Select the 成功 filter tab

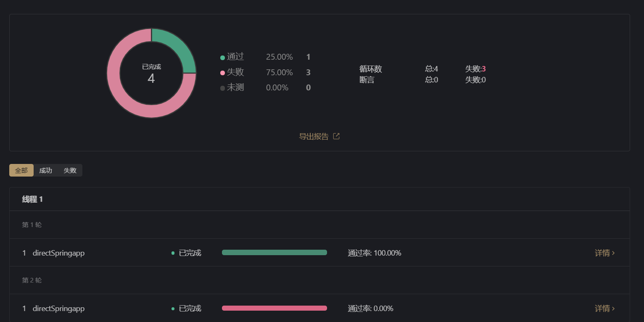[x=45, y=170]
